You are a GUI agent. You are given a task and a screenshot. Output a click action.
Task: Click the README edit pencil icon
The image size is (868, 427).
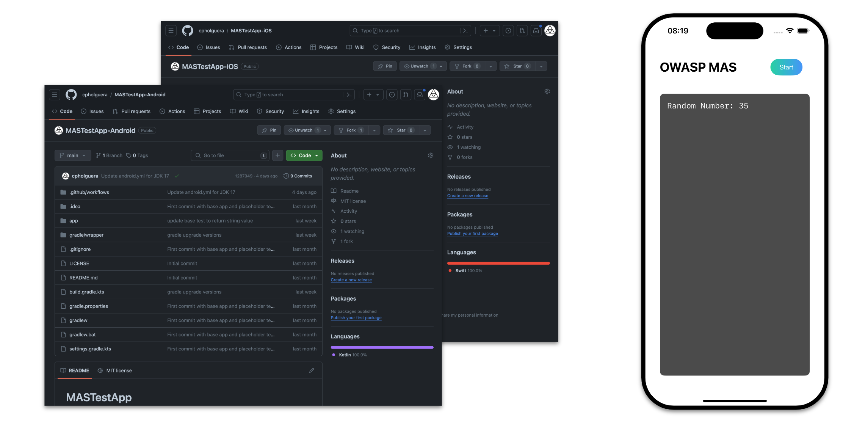click(312, 370)
